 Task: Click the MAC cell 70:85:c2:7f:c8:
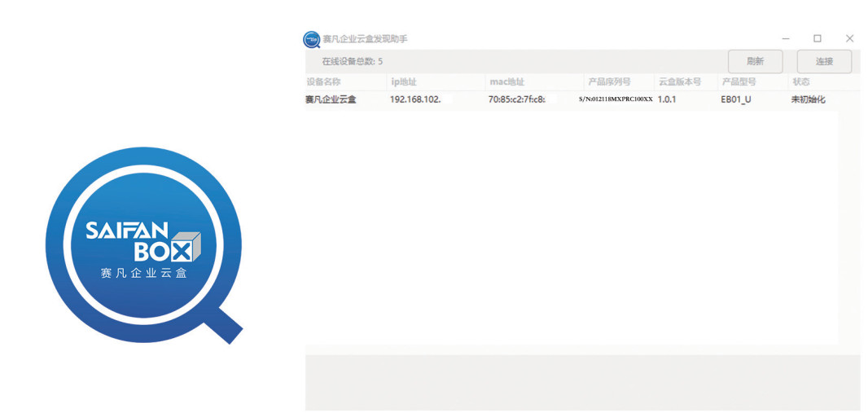[517, 100]
